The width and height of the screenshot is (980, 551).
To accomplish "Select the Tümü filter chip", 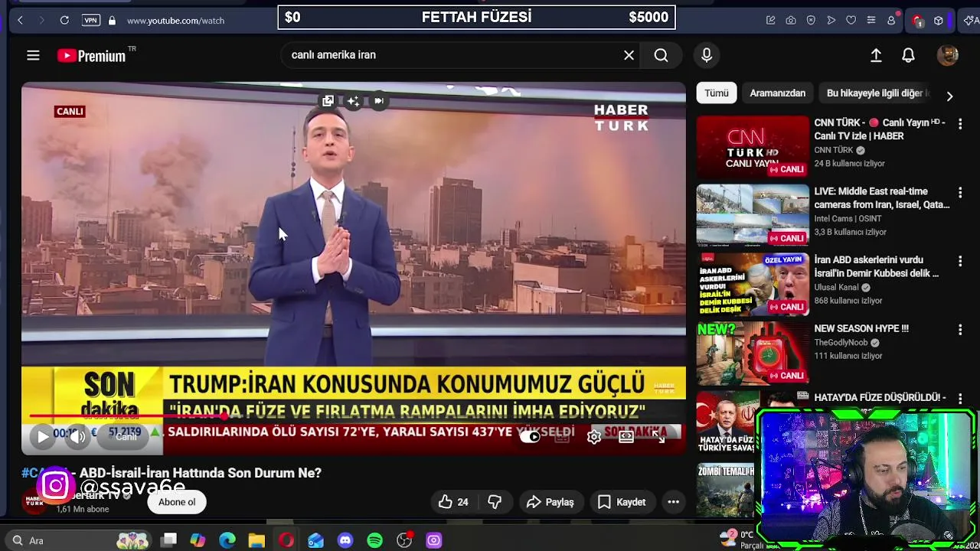I will 717,93.
